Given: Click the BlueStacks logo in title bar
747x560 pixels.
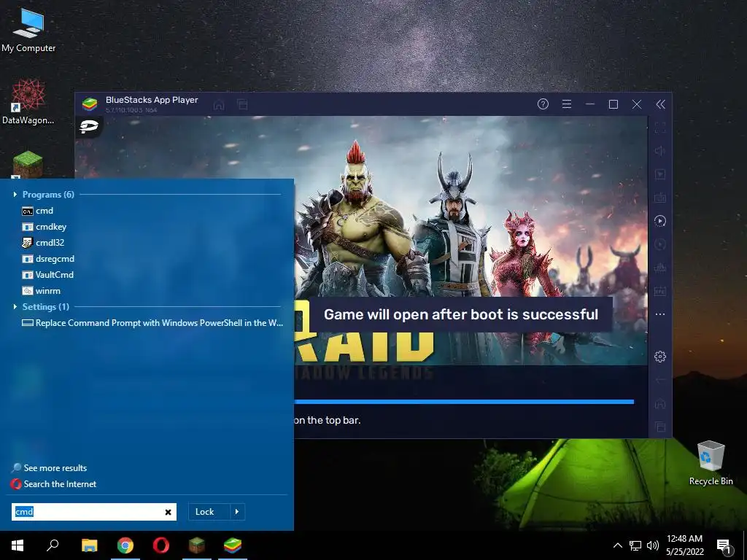Looking at the screenshot, I should point(90,104).
